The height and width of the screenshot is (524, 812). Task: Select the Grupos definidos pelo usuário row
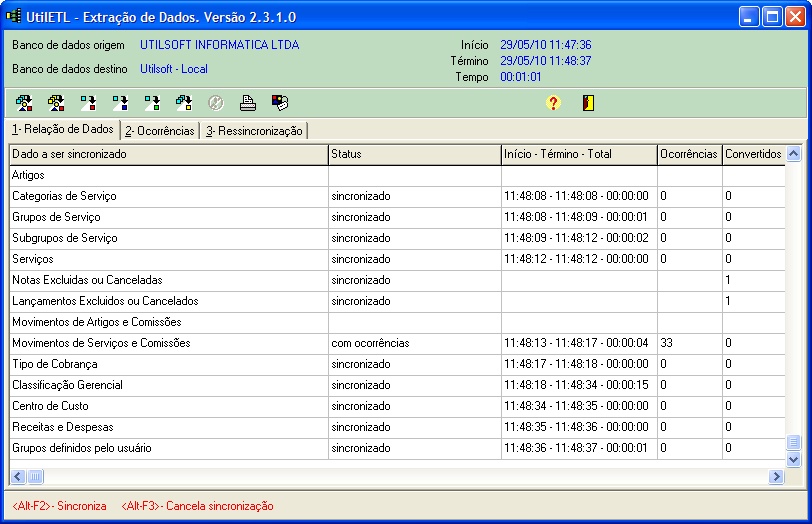tap(397, 448)
